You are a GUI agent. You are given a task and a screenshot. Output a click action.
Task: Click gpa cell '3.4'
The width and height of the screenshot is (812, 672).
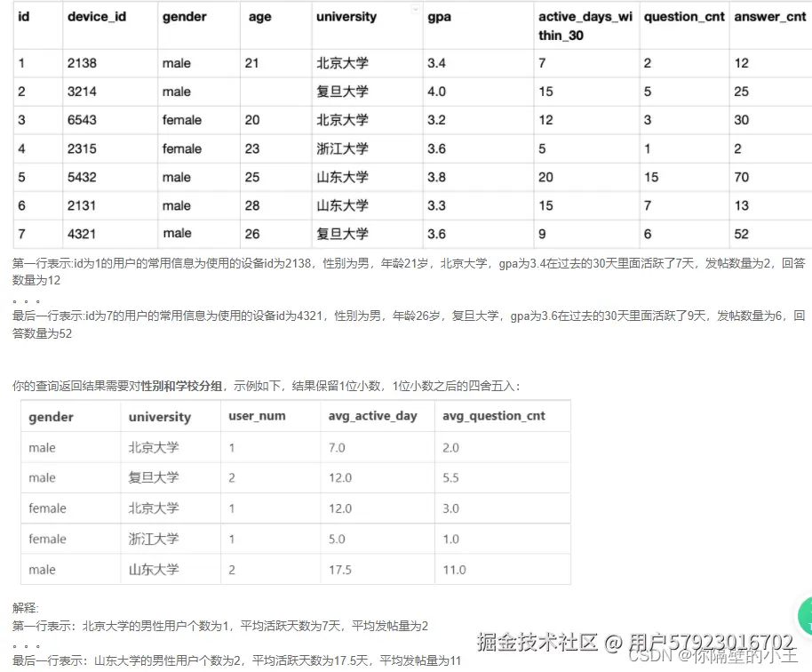pyautogui.click(x=436, y=63)
